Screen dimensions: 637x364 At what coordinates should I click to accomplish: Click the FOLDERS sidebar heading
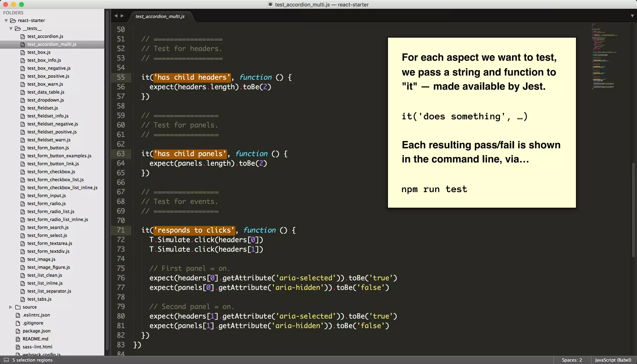coord(13,13)
